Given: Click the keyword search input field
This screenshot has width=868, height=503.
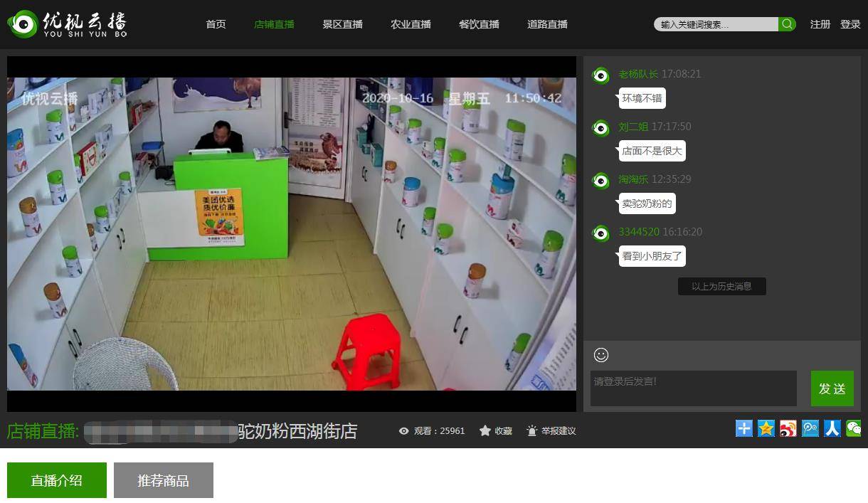Looking at the screenshot, I should coord(716,24).
